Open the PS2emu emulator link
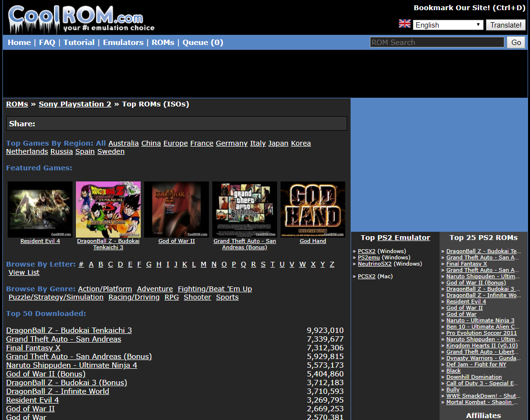Image resolution: width=530 pixels, height=420 pixels. (369, 258)
